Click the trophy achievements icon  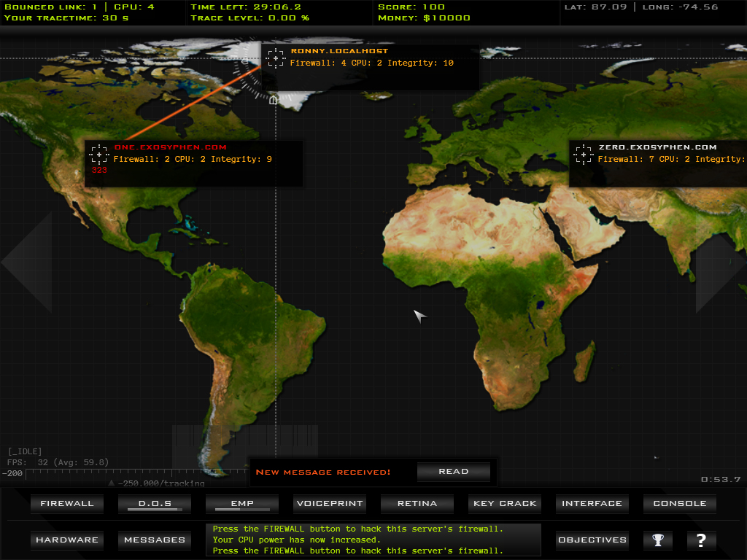pos(657,540)
